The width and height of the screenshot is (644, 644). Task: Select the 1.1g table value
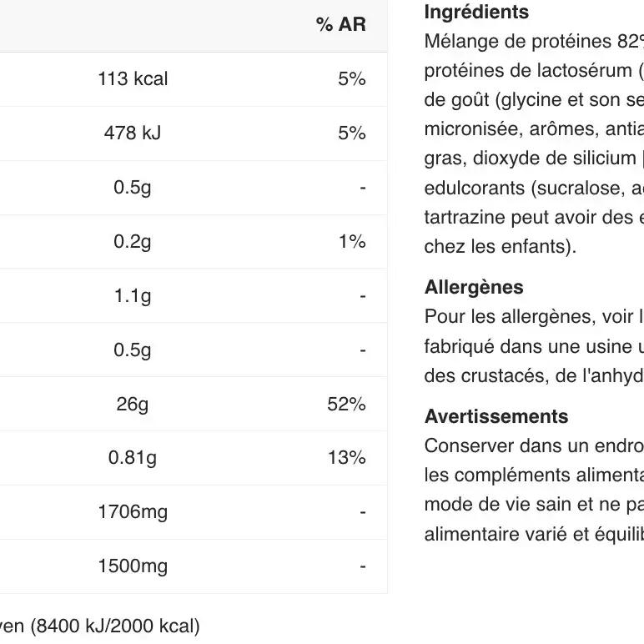click(x=133, y=296)
